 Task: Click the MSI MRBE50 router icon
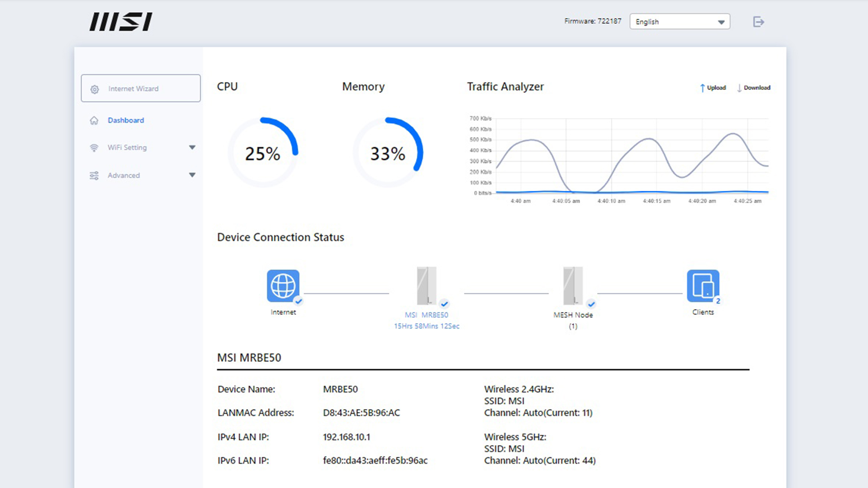pyautogui.click(x=426, y=286)
